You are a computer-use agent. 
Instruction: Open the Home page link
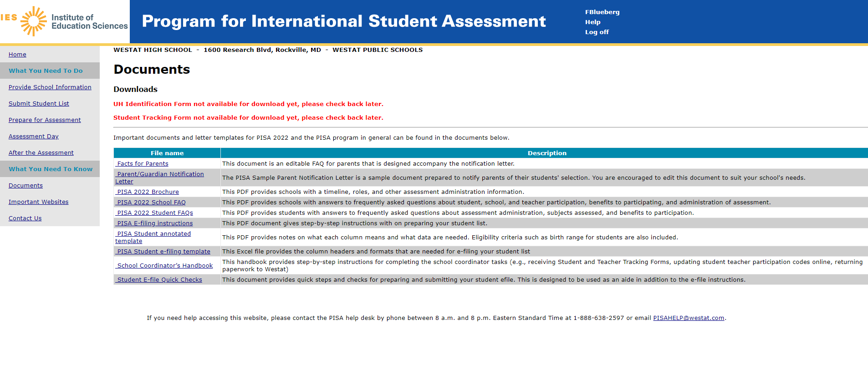pos(17,54)
